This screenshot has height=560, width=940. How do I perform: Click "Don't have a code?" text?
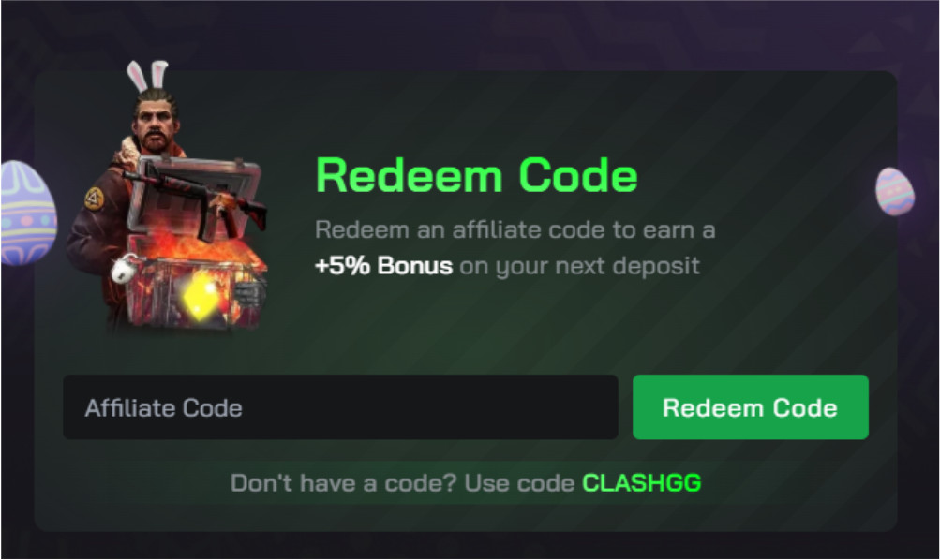pyautogui.click(x=344, y=482)
